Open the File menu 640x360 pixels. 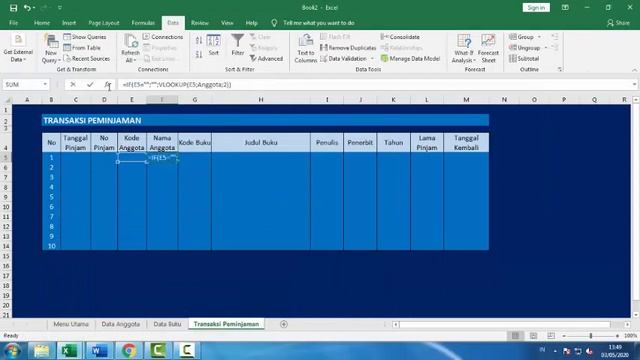13,23
